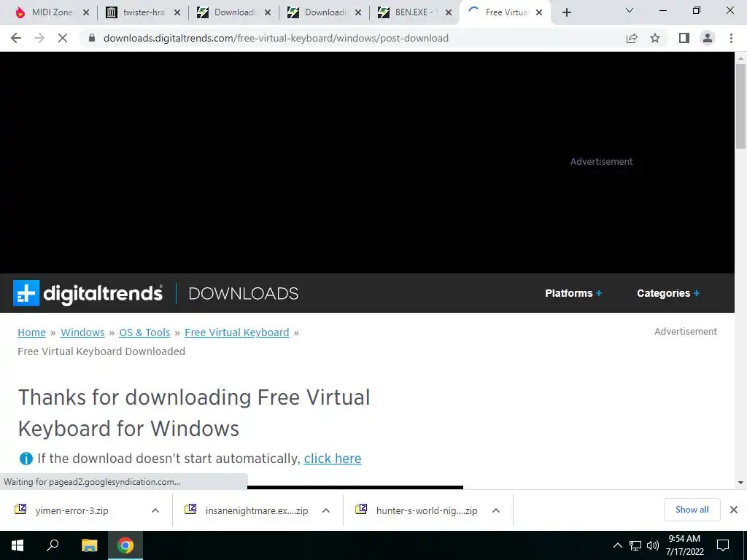Click the scrollbar up arrow
Viewport: 747px width, 560px height.
740,58
